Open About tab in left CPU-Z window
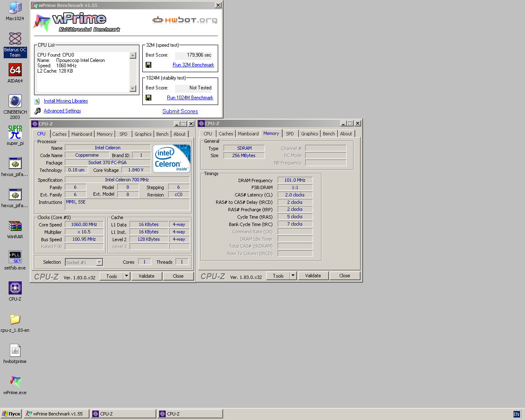This screenshot has width=525, height=420. (x=180, y=134)
